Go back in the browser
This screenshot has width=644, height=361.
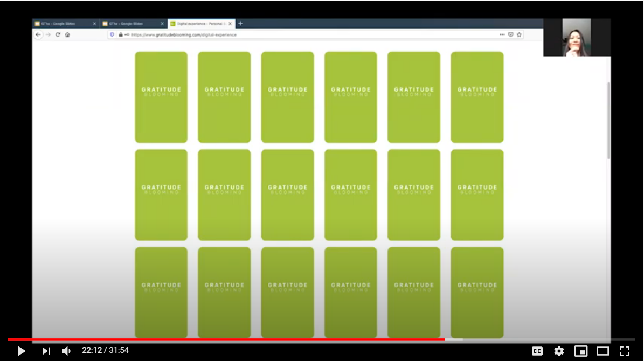point(38,35)
